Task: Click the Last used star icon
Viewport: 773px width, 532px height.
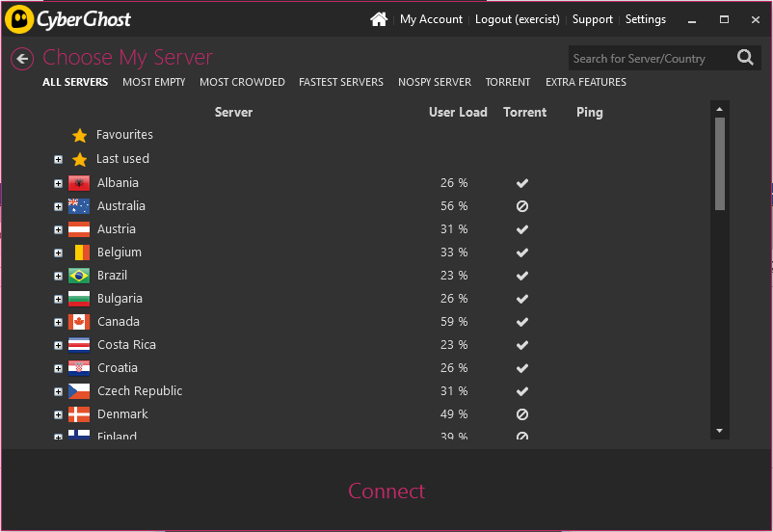Action: 79,159
